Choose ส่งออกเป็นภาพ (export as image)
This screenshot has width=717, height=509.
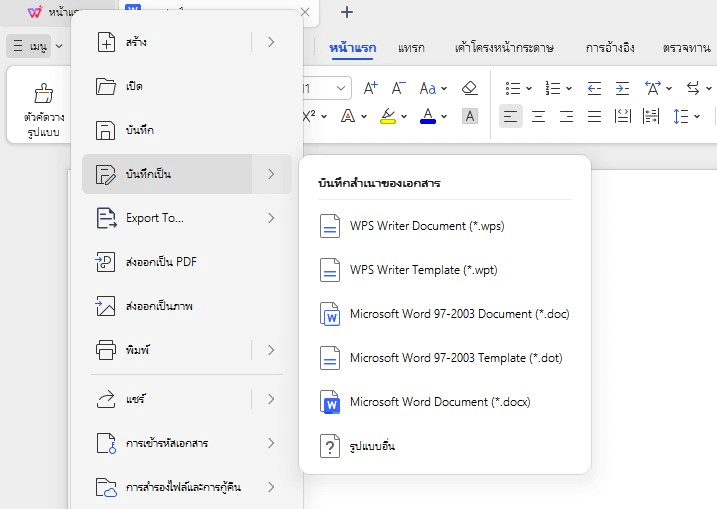tap(187, 305)
